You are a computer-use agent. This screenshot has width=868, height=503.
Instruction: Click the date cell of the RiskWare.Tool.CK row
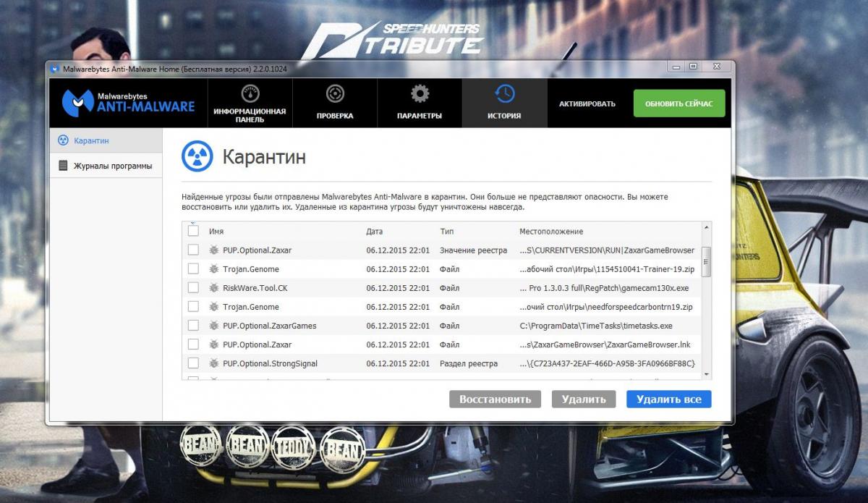[x=398, y=288]
